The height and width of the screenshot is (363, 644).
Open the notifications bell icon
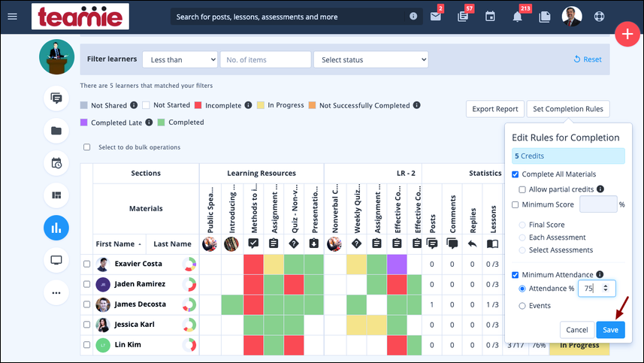[517, 17]
